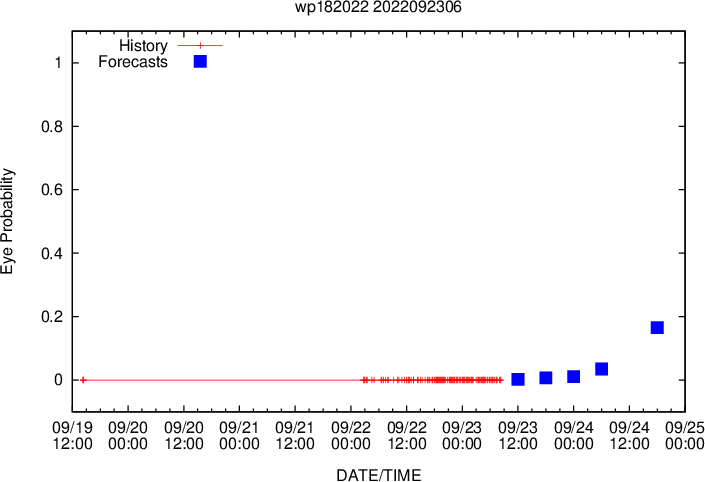Click the y-axis tick label 1
The height and width of the screenshot is (482, 705).
[x=58, y=62]
